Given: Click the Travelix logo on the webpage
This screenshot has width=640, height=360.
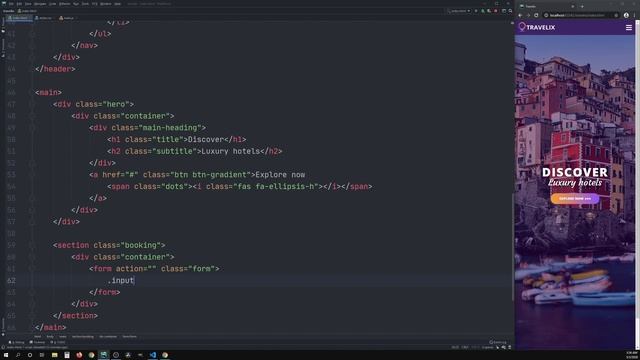Looking at the screenshot, I should click(537, 27).
